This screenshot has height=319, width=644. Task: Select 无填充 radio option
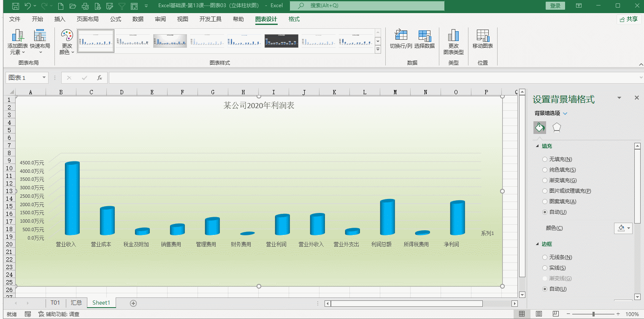point(545,159)
